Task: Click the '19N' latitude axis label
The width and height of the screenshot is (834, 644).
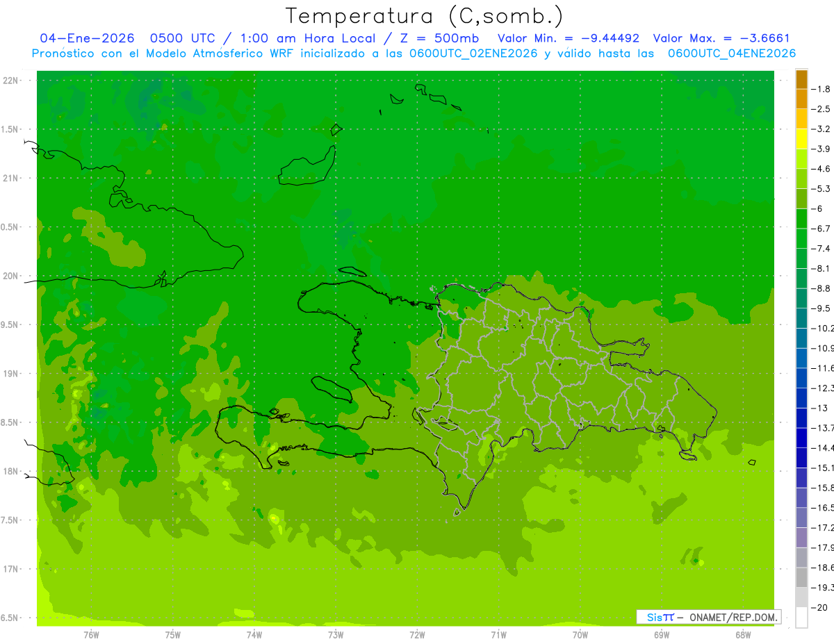Action: pos(11,374)
